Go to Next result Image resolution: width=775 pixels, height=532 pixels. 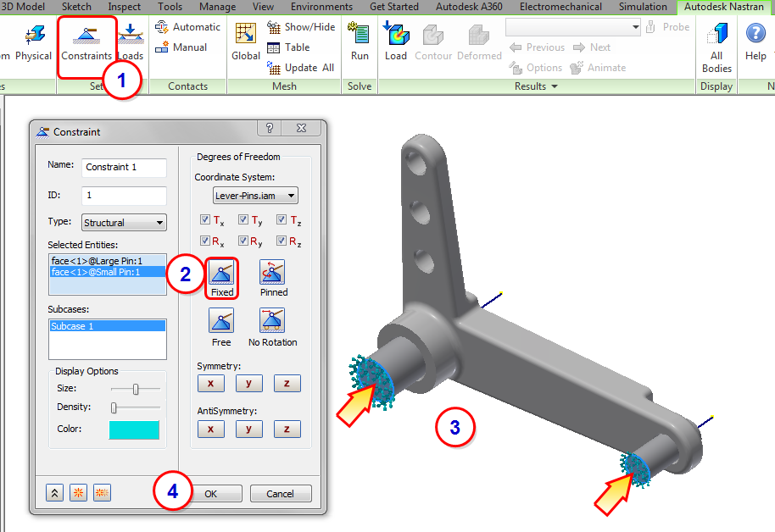592,47
